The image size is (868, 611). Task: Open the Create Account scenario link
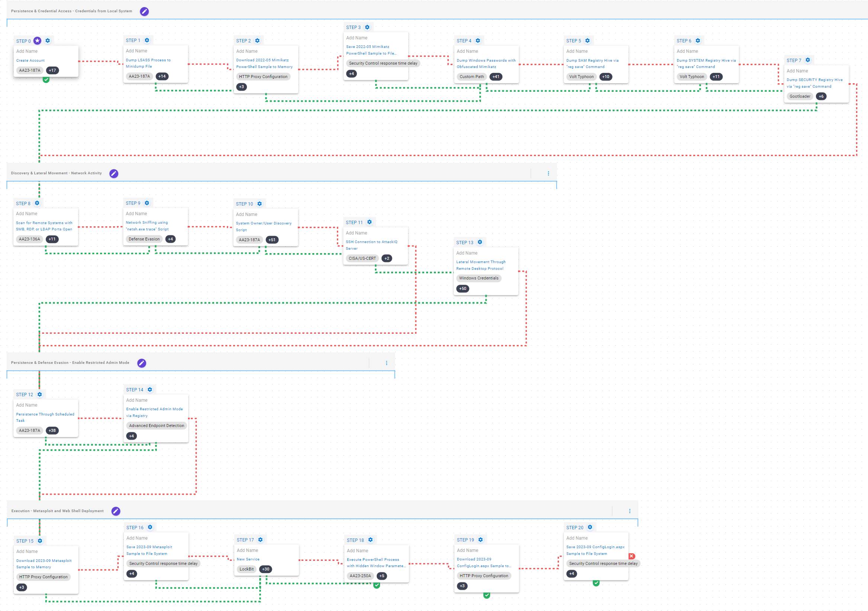[30, 61]
